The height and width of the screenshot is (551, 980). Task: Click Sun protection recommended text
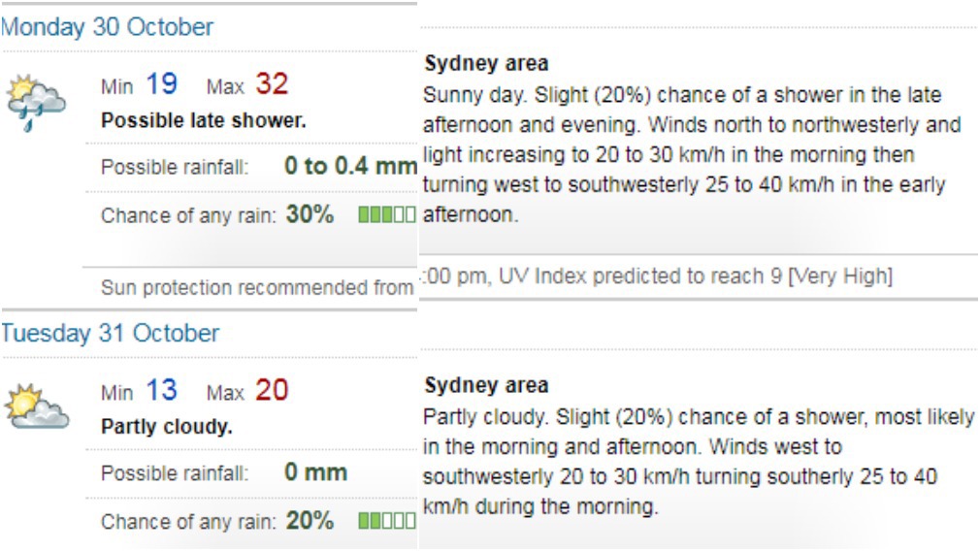coord(257,288)
